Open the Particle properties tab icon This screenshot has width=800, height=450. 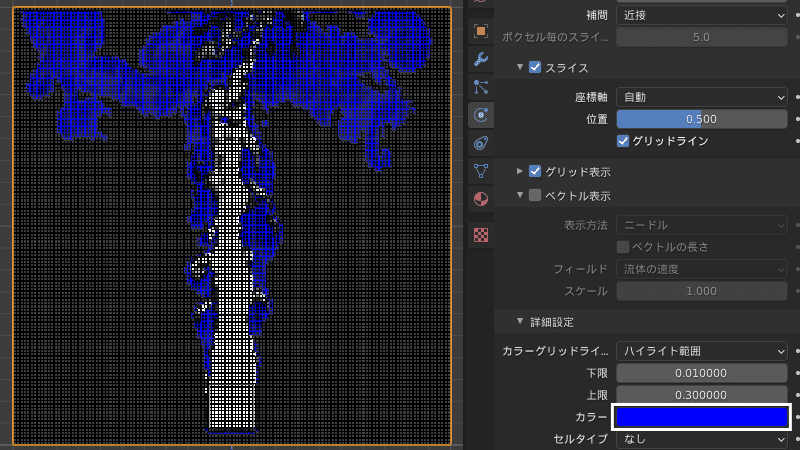click(481, 87)
